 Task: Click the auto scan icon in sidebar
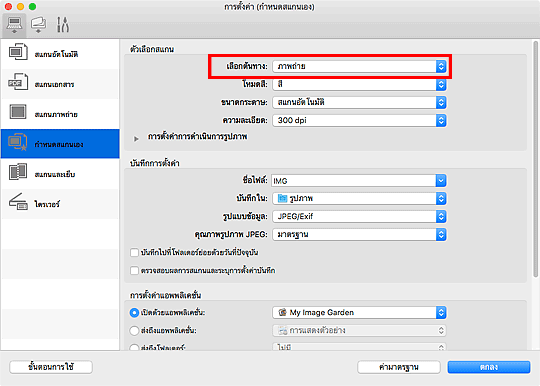point(18,52)
